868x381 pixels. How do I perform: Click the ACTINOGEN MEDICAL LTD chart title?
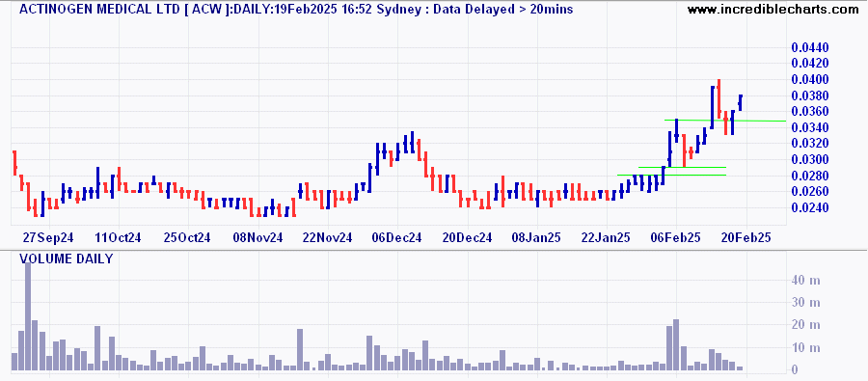(x=296, y=9)
